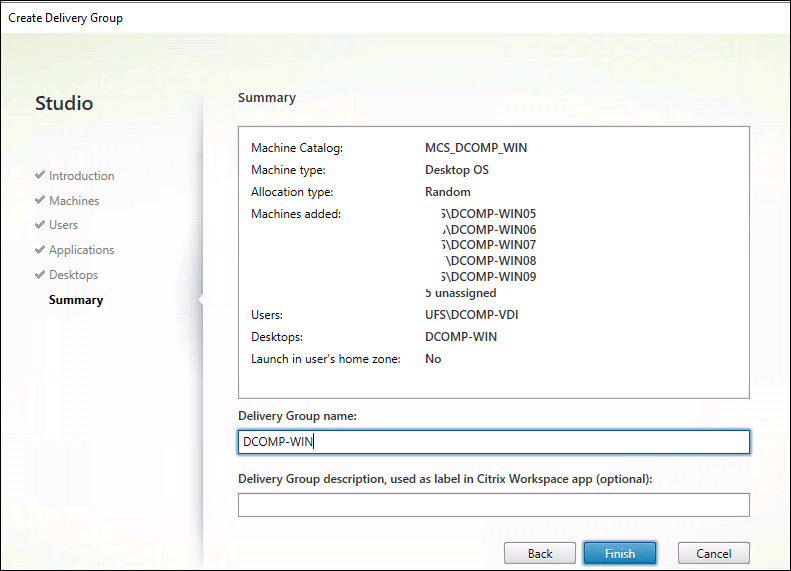Go to the Introduction wizard step
The width and height of the screenshot is (791, 571).
[81, 176]
